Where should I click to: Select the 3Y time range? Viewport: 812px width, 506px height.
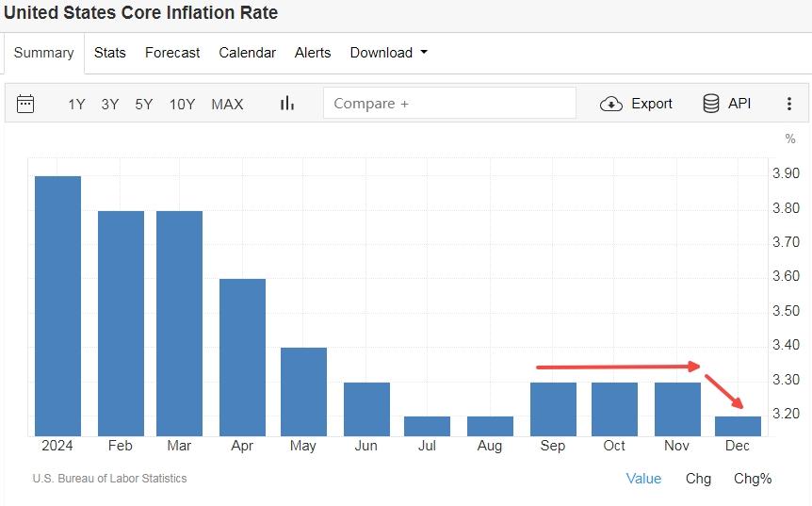click(110, 105)
